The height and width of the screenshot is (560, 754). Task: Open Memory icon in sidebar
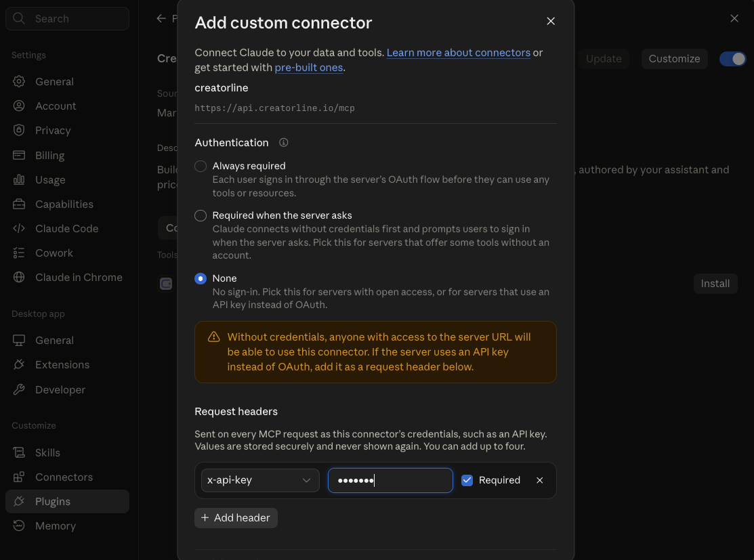click(x=19, y=526)
